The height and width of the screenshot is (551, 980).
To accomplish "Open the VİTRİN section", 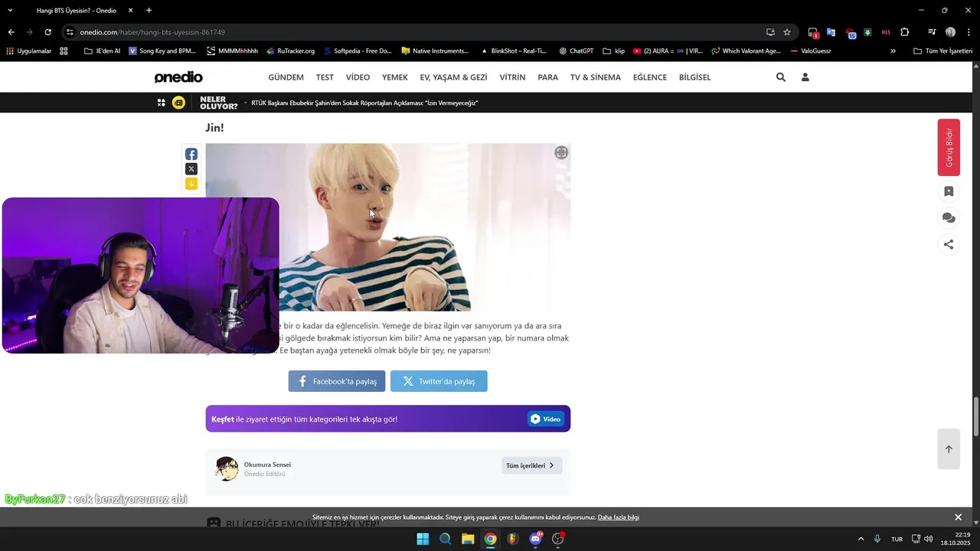I will pyautogui.click(x=513, y=77).
